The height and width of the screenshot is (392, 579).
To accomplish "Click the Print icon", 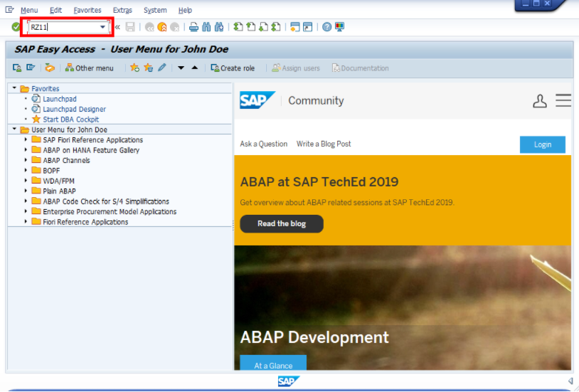I will point(193,27).
